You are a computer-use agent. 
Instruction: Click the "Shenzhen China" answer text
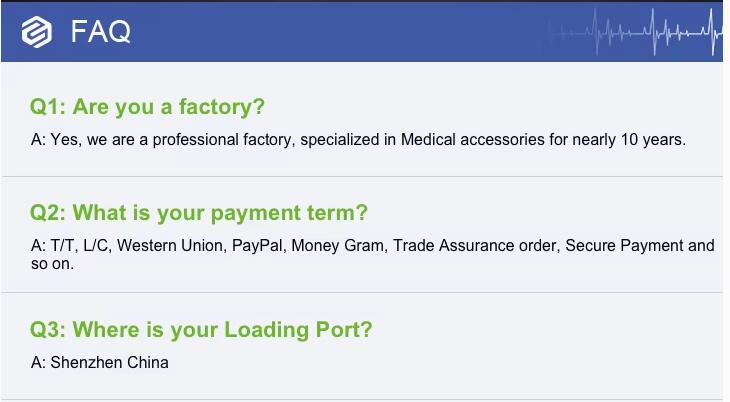click(109, 363)
